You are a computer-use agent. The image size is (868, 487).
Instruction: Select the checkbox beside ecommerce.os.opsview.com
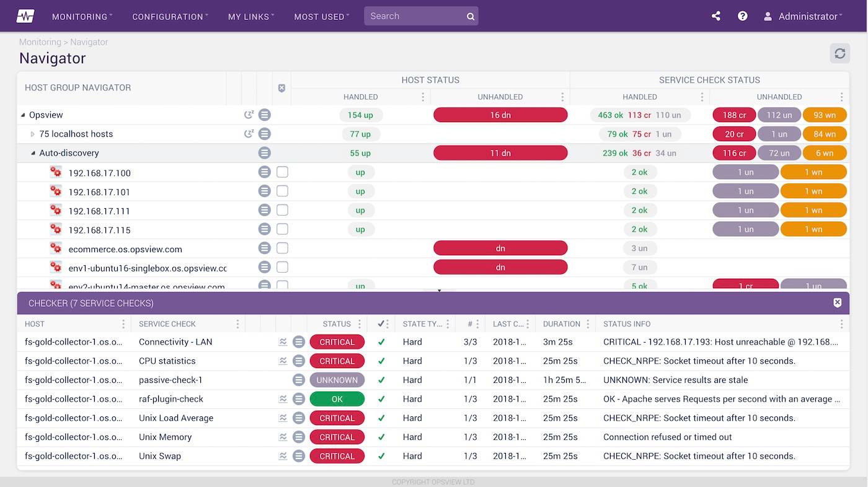pyautogui.click(x=282, y=248)
